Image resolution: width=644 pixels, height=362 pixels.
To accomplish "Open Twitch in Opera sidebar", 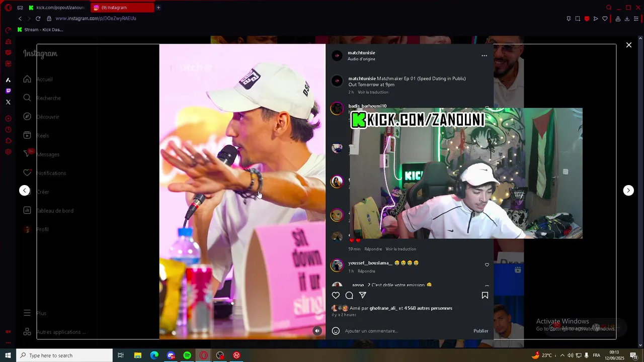I will (x=8, y=91).
